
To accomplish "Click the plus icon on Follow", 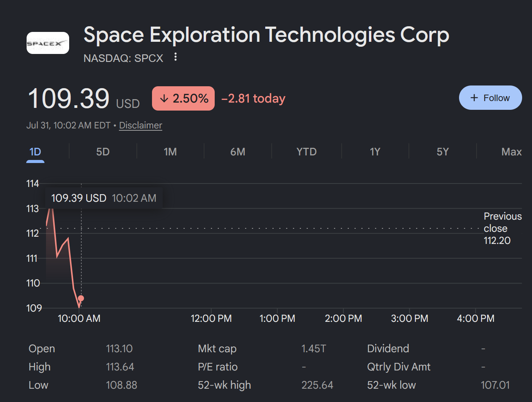I will [474, 98].
